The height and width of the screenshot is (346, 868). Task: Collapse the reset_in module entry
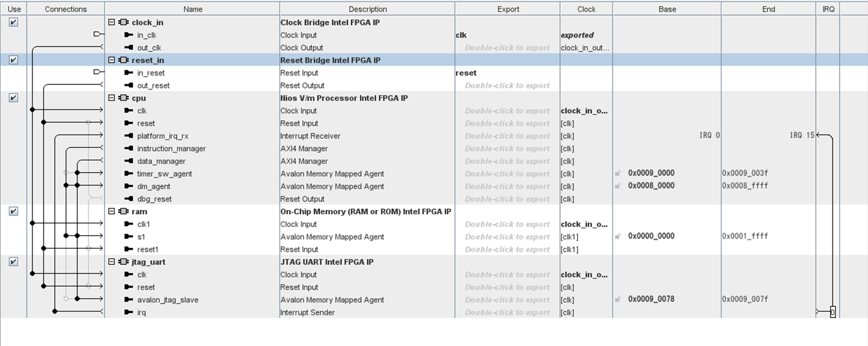111,60
